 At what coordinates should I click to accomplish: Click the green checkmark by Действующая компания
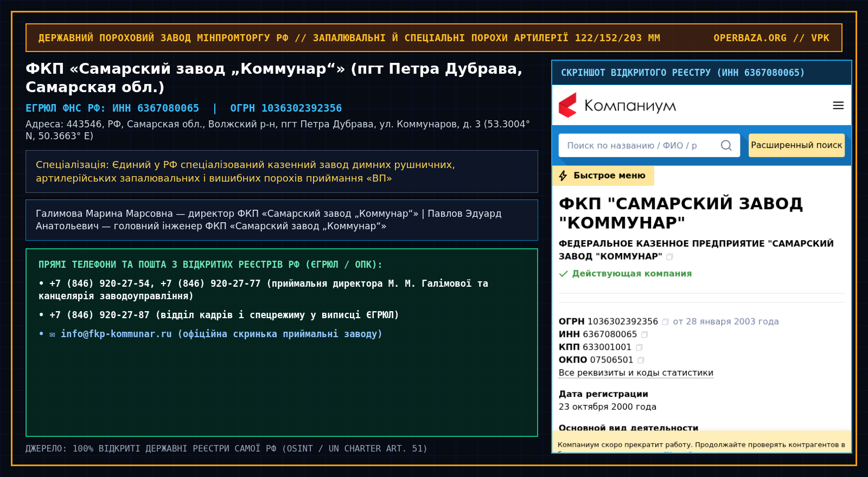point(563,274)
